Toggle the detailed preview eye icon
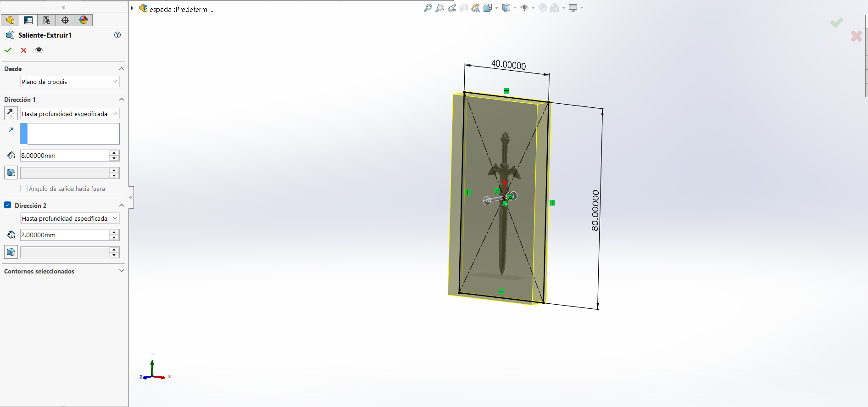Image resolution: width=868 pixels, height=407 pixels. point(39,50)
